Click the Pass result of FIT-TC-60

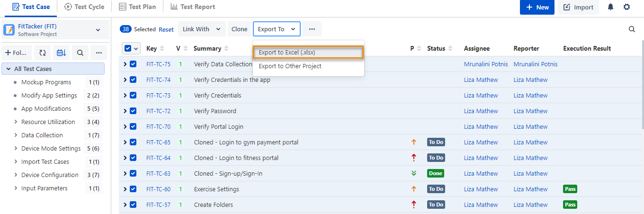570,189
